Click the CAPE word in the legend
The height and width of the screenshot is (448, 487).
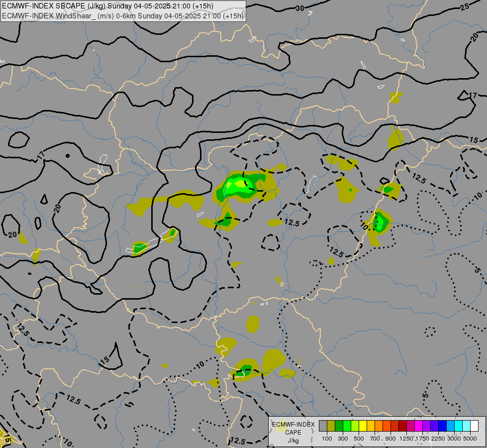click(293, 433)
